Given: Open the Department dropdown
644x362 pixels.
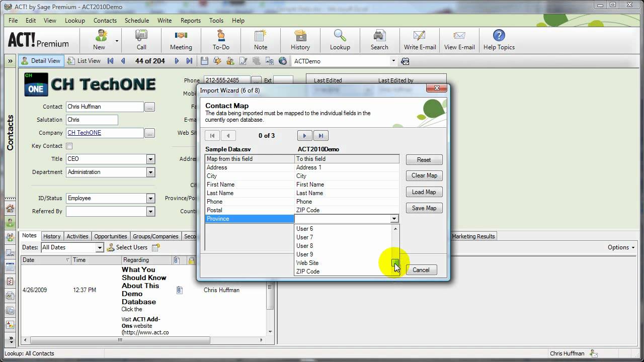Looking at the screenshot, I should [150, 172].
